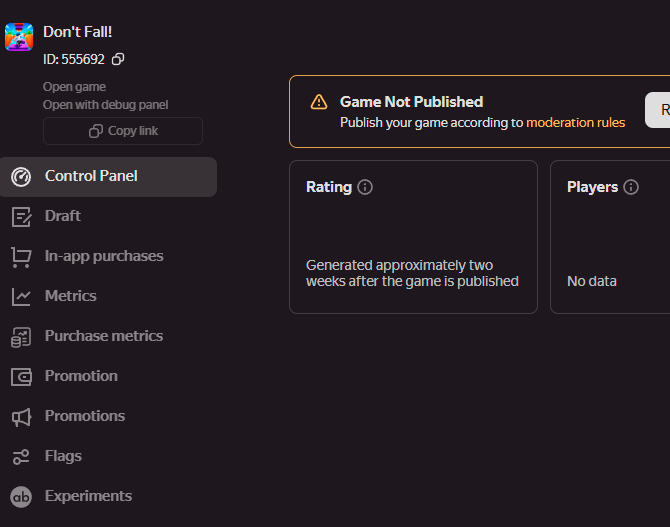
Task: Copy the game ID with the copy icon
Action: 118,59
